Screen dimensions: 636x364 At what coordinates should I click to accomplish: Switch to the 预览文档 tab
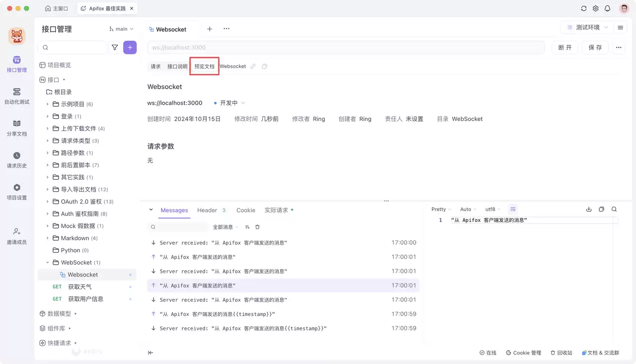(204, 66)
